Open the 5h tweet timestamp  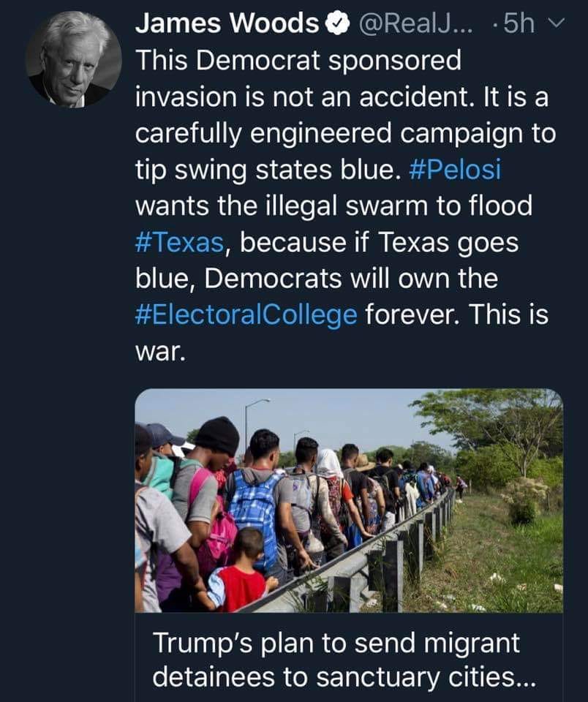pyautogui.click(x=519, y=24)
